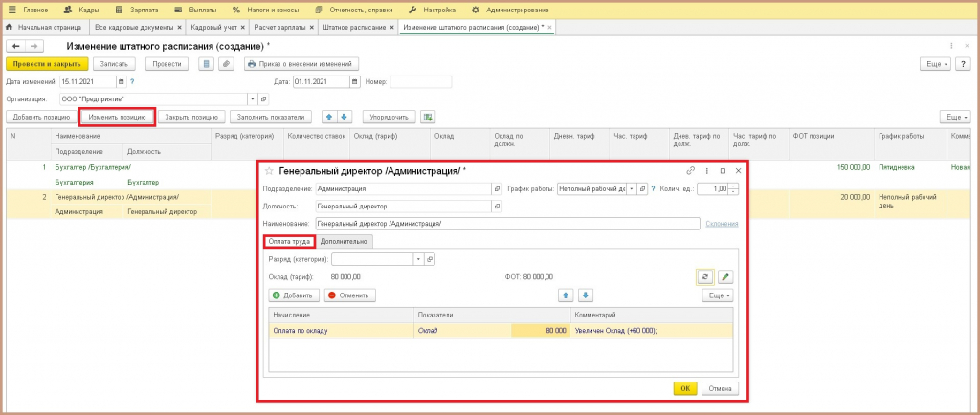This screenshot has height=415, width=980.
Task: Click the Записать button
Action: (x=114, y=64)
